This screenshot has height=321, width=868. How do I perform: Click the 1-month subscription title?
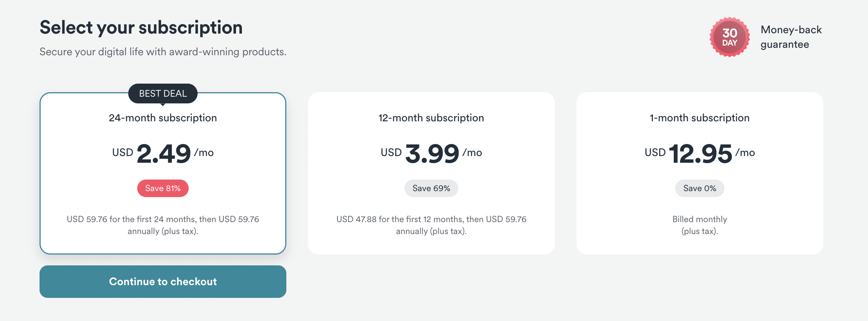point(699,118)
